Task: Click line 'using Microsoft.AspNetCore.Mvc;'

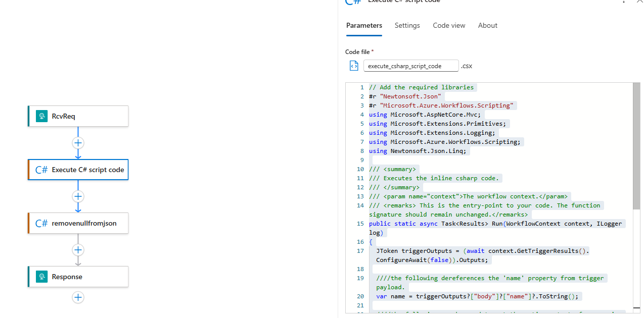Action: click(x=425, y=115)
